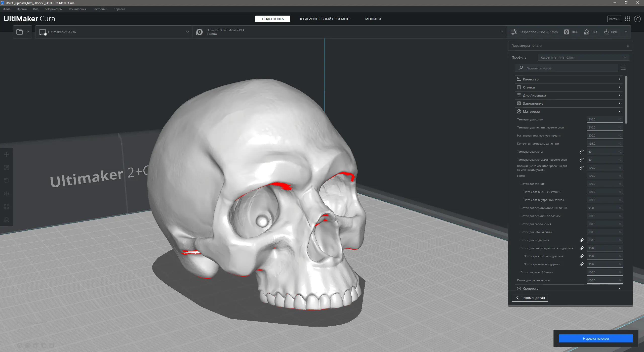The image size is (644, 352).
Task: Select the Move tool in left toolbar
Action: [7, 154]
